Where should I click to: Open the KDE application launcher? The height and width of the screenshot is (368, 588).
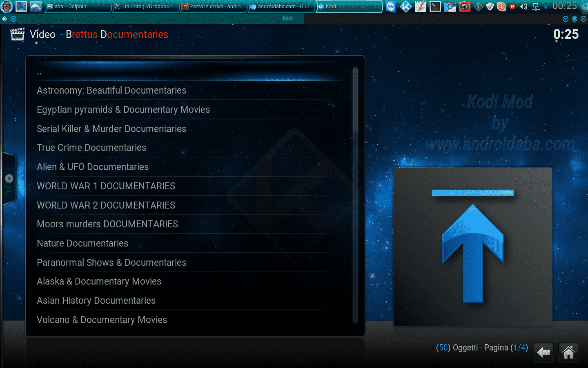click(7, 7)
